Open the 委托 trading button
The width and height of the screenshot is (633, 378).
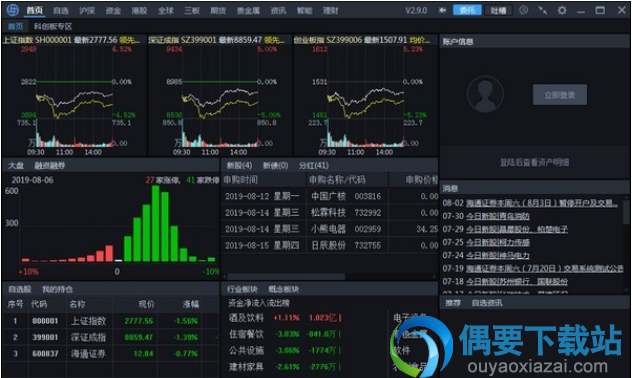pos(467,10)
